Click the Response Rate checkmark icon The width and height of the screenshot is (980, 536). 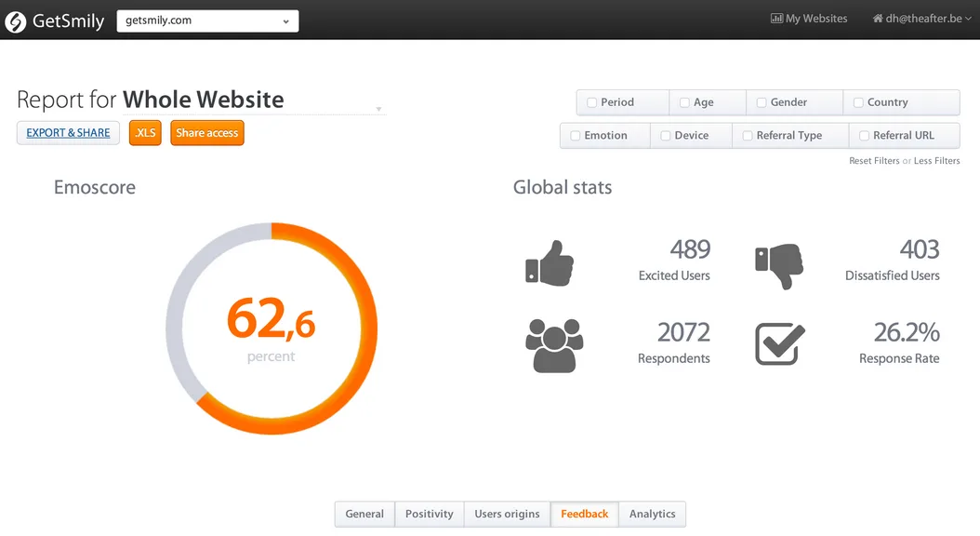779,343
